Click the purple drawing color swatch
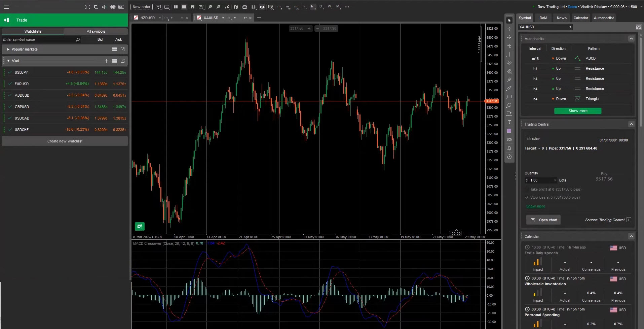The width and height of the screenshot is (644, 329). click(x=509, y=131)
